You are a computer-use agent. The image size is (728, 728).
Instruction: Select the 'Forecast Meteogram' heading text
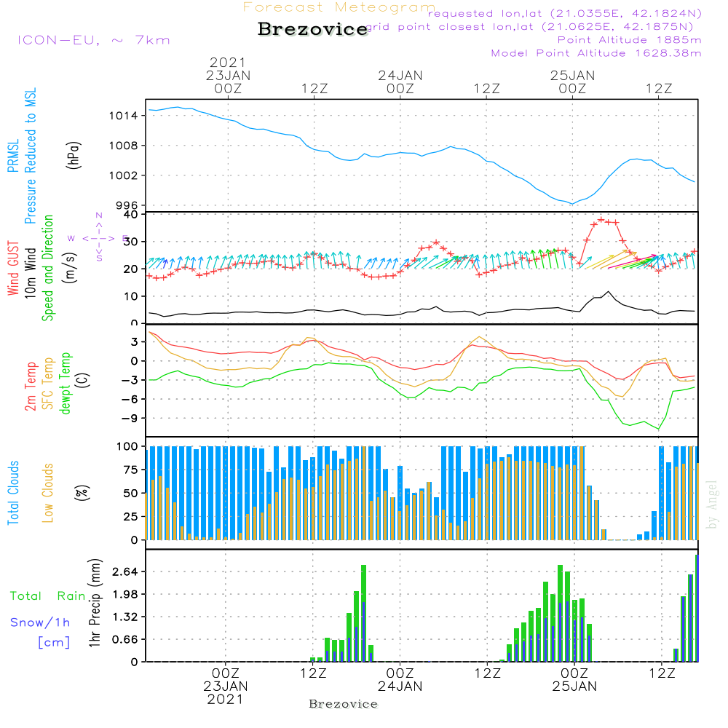point(339,7)
